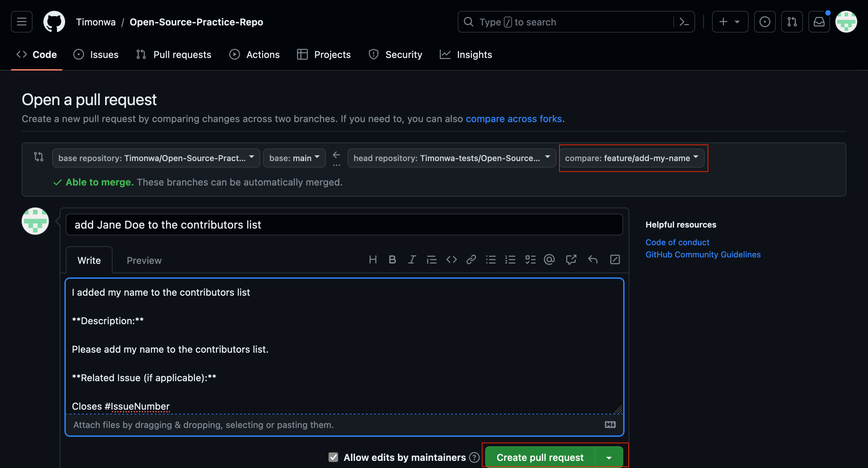Click the heading formatting toggle
868x468 pixels.
tap(373, 260)
